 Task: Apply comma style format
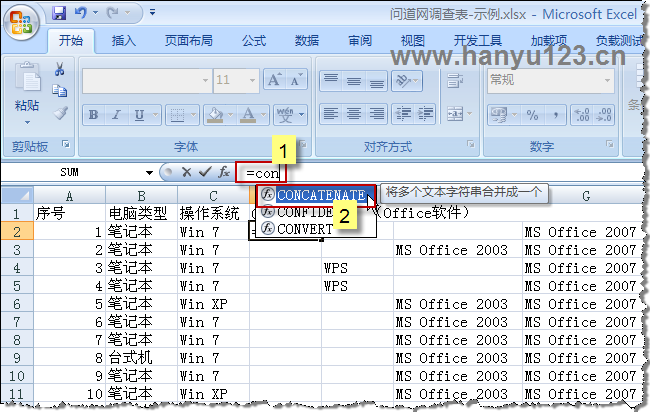pyautogui.click(x=555, y=115)
